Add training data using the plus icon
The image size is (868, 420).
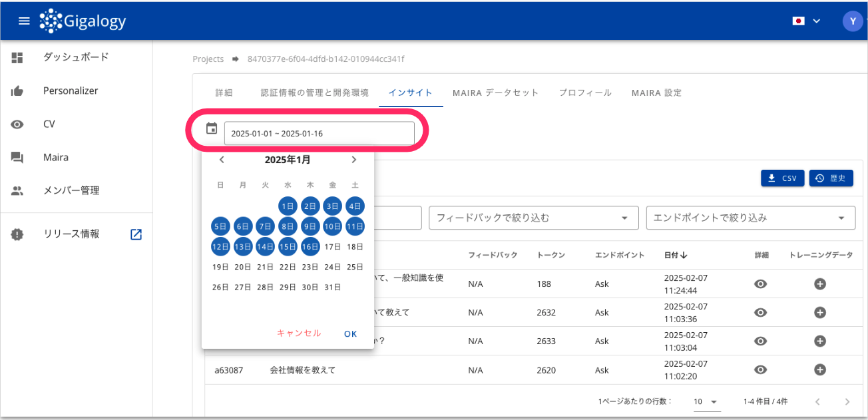[819, 369]
